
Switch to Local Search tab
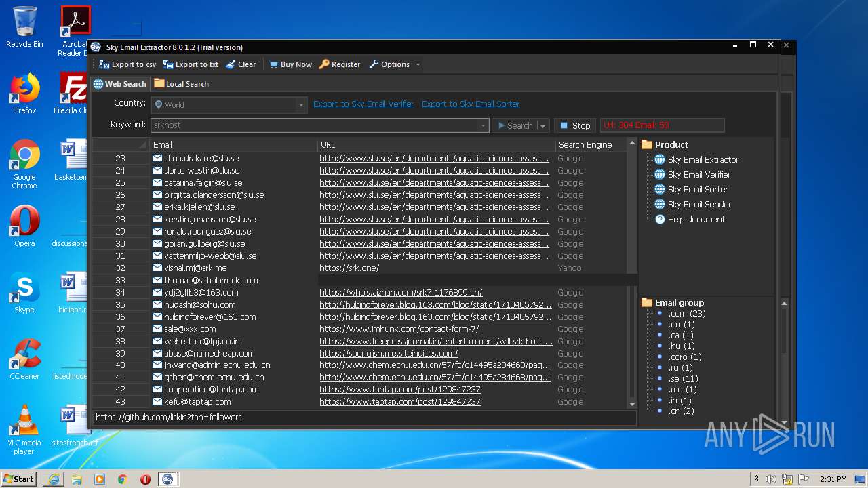pos(181,84)
